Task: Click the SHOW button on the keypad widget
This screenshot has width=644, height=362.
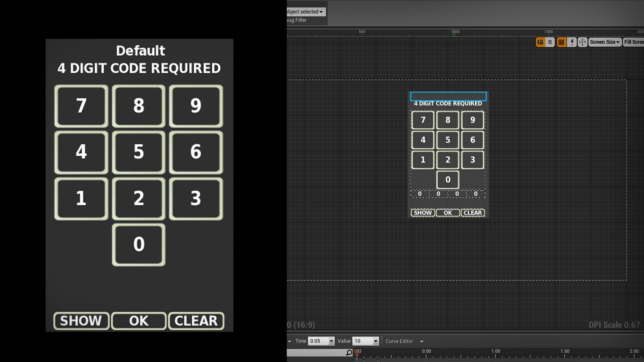Action: click(x=422, y=213)
